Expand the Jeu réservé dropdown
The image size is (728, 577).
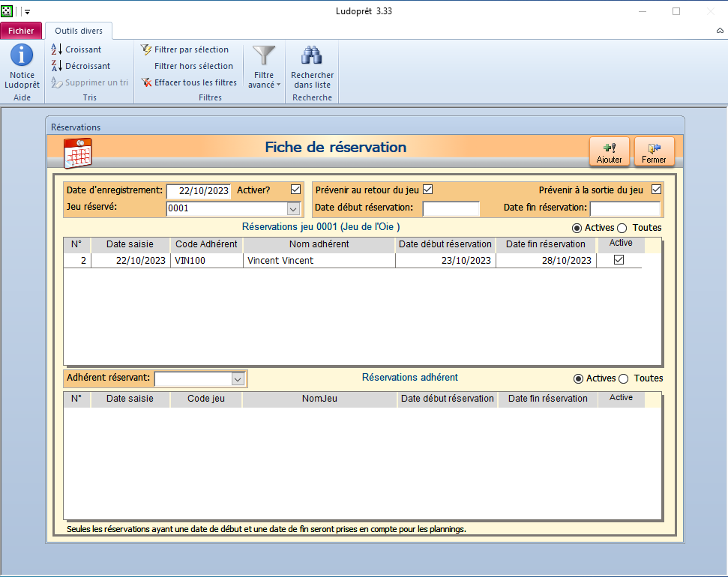[293, 209]
